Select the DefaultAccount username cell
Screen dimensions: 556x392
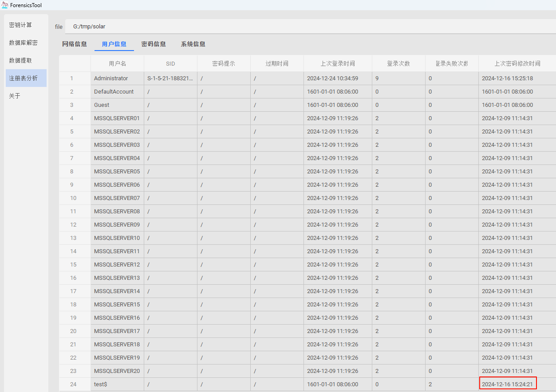pyautogui.click(x=118, y=92)
